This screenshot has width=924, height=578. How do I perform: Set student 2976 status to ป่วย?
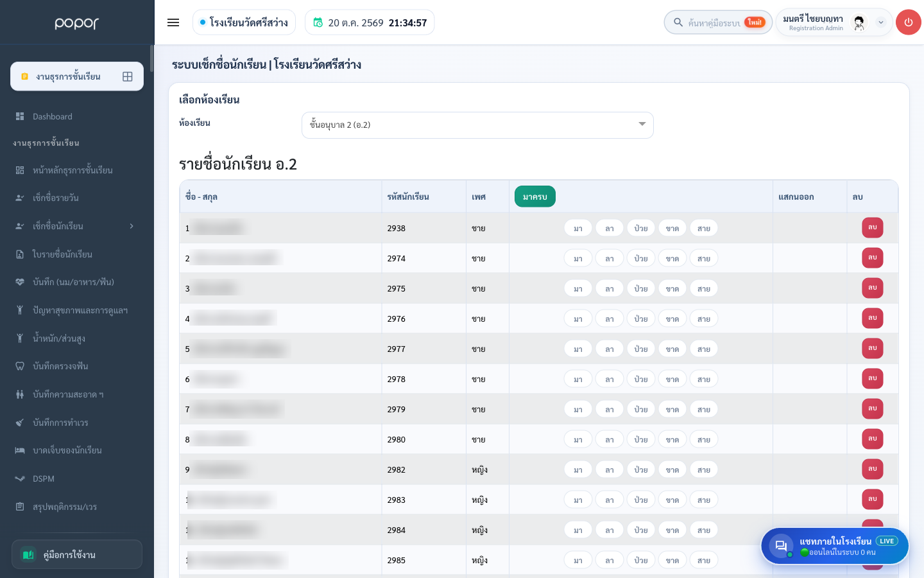tap(641, 319)
